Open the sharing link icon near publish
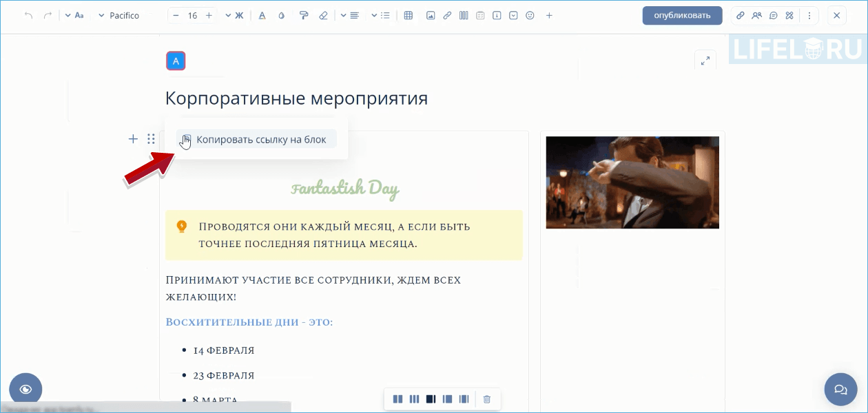Image resolution: width=868 pixels, height=413 pixels. (x=741, y=15)
